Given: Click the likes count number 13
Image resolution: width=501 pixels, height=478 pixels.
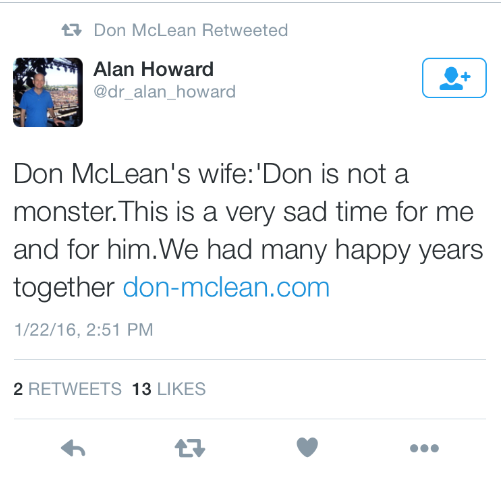Looking at the screenshot, I should click(x=142, y=389).
